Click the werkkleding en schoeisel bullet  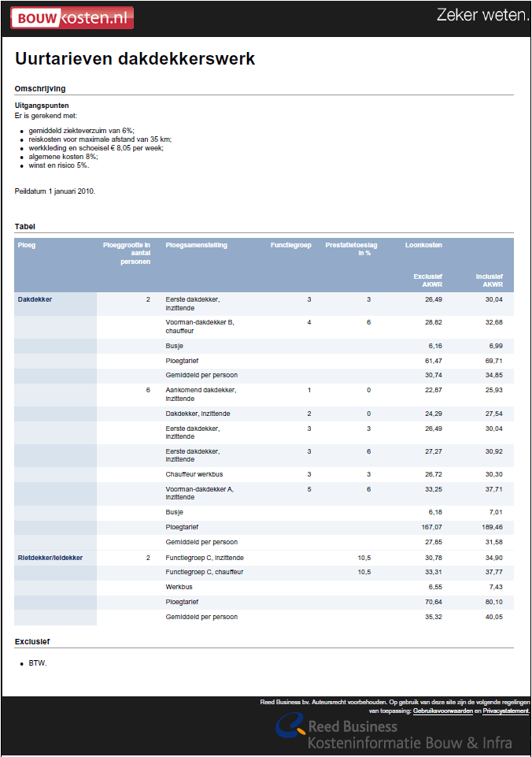click(96, 148)
